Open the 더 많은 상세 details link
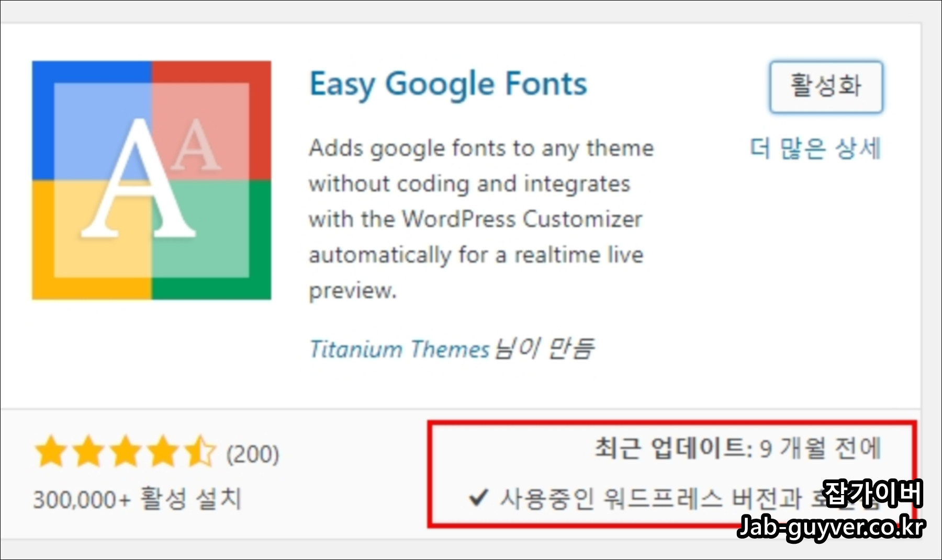This screenshot has width=942, height=560. [x=815, y=148]
